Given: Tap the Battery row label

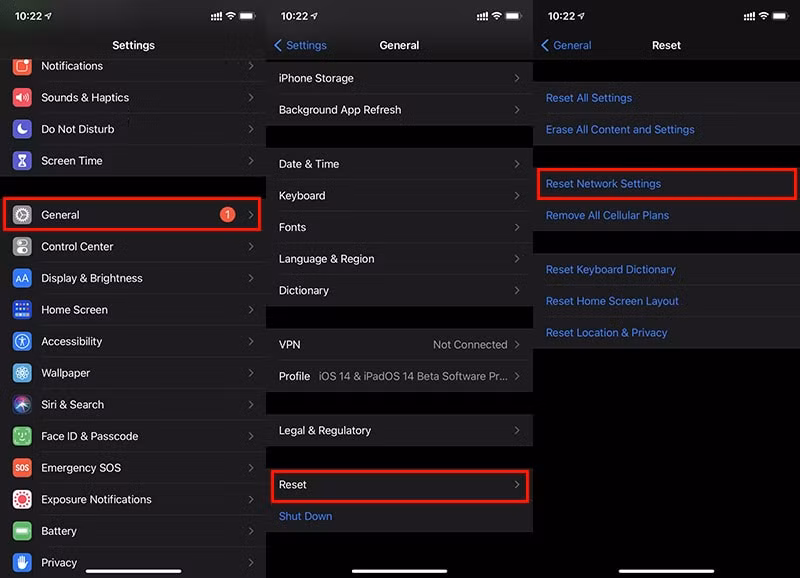Looking at the screenshot, I should click(59, 531).
